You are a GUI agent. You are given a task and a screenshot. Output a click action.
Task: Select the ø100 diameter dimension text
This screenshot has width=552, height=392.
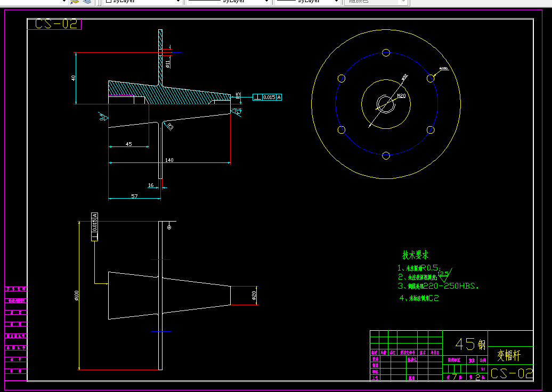coord(76,296)
